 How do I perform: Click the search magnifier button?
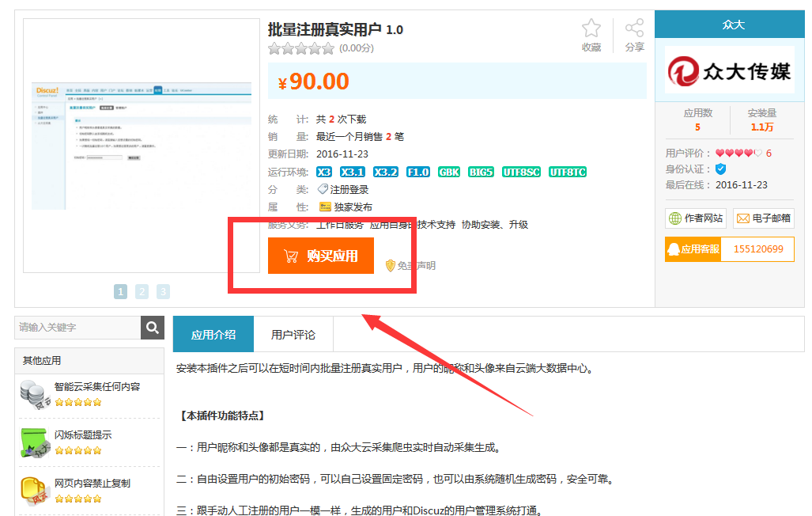(x=153, y=327)
